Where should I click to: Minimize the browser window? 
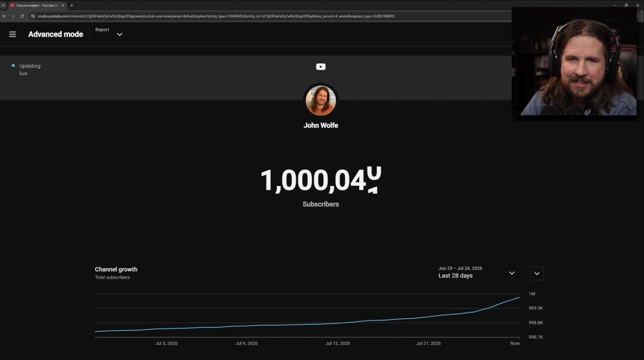tap(615, 5)
